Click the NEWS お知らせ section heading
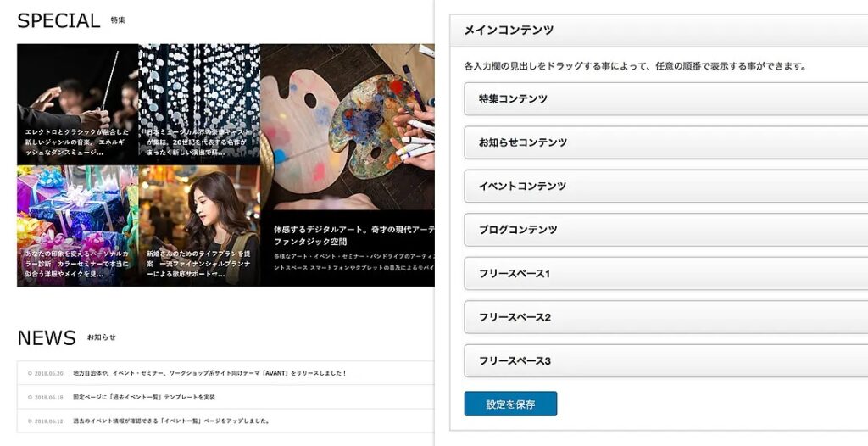868x446 pixels. tap(66, 337)
